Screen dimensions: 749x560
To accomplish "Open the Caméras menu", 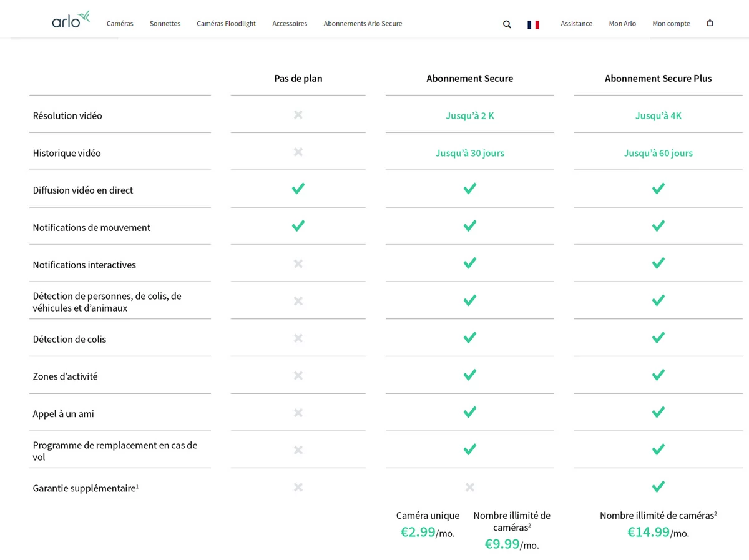I will tap(120, 24).
